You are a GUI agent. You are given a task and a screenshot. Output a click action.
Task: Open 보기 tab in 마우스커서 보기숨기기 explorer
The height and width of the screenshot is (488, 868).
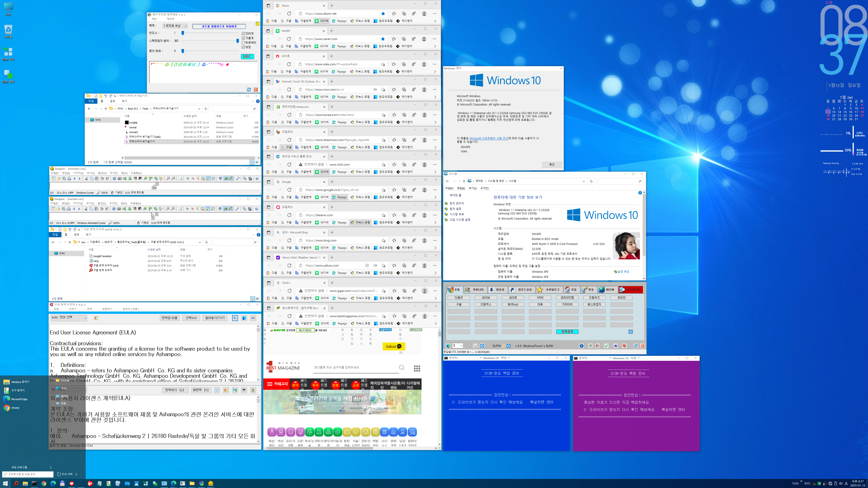(x=124, y=101)
